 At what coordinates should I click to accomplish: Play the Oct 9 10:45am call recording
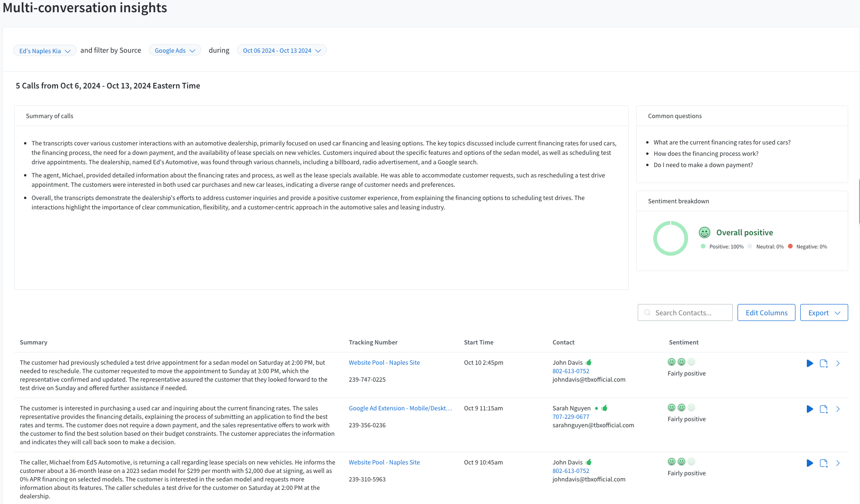(x=810, y=463)
